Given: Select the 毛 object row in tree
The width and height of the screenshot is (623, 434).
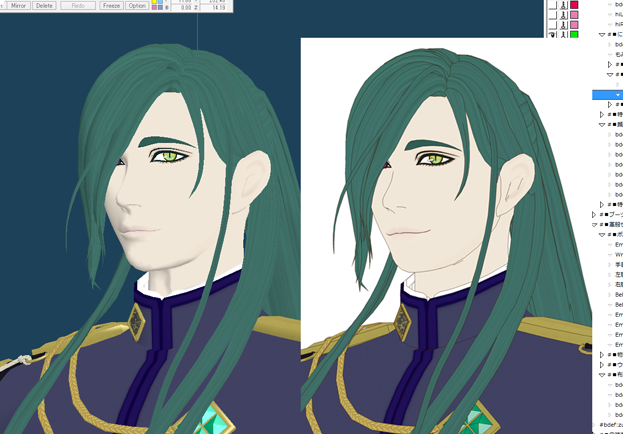Looking at the screenshot, I should pyautogui.click(x=619, y=55).
